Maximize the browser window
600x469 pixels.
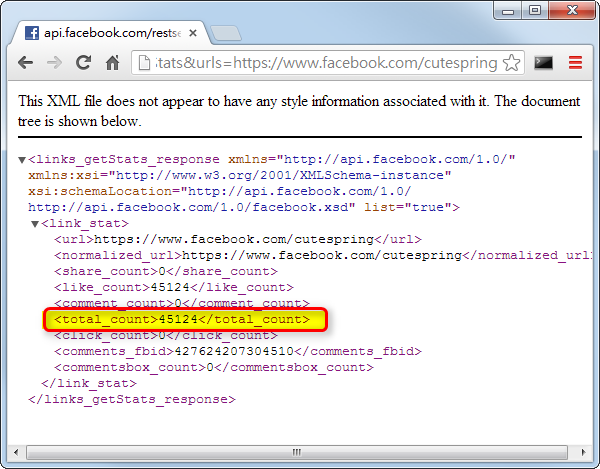[535, 11]
